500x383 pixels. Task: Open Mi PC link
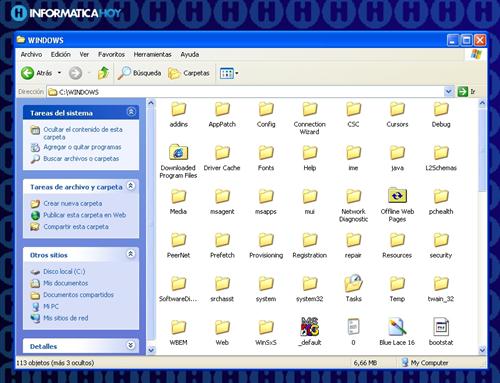click(51, 307)
